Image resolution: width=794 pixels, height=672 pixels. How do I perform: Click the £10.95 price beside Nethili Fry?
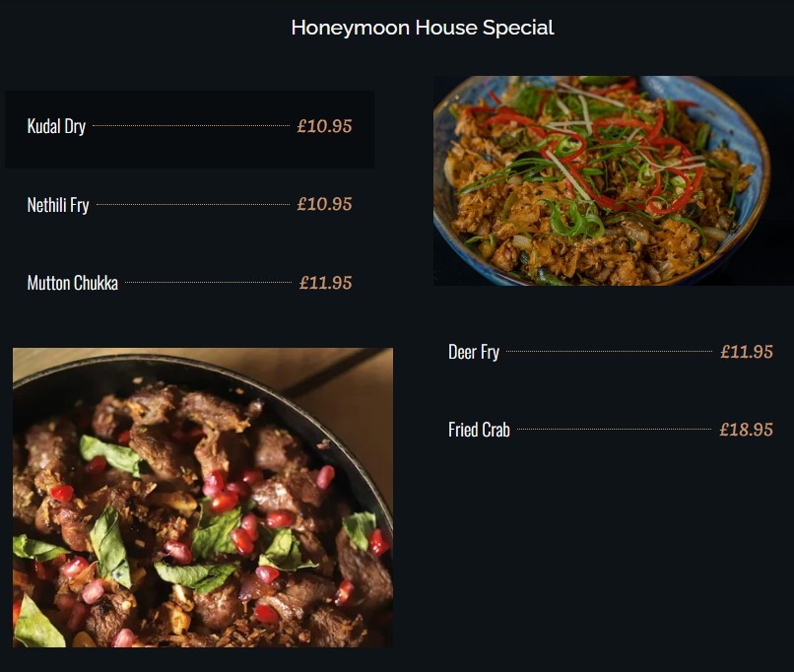click(324, 204)
